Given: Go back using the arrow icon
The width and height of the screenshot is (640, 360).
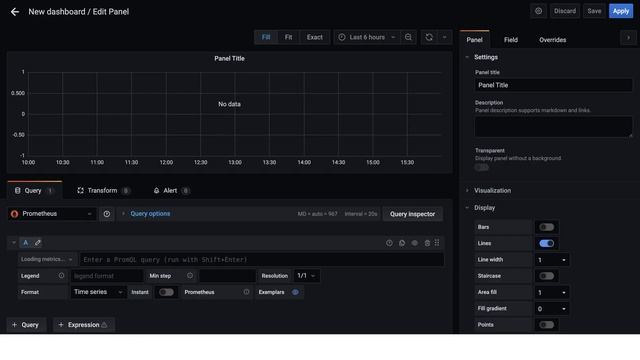Looking at the screenshot, I should (x=15, y=12).
